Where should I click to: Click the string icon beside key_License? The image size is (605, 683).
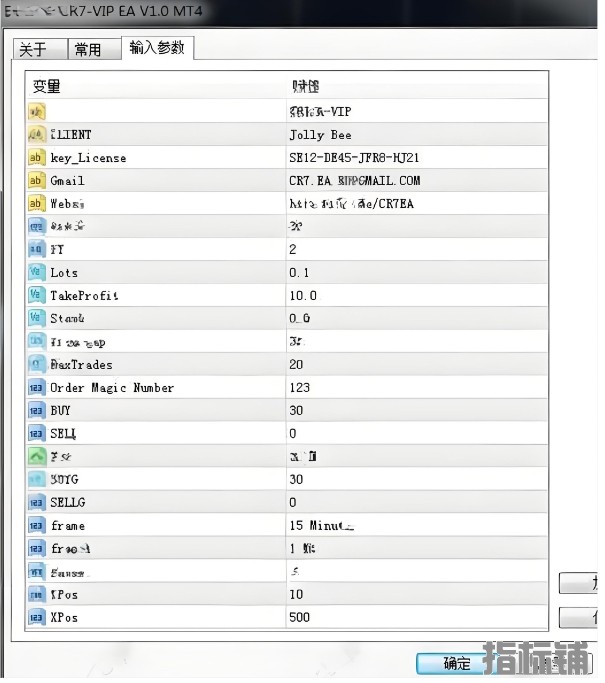(x=36, y=158)
